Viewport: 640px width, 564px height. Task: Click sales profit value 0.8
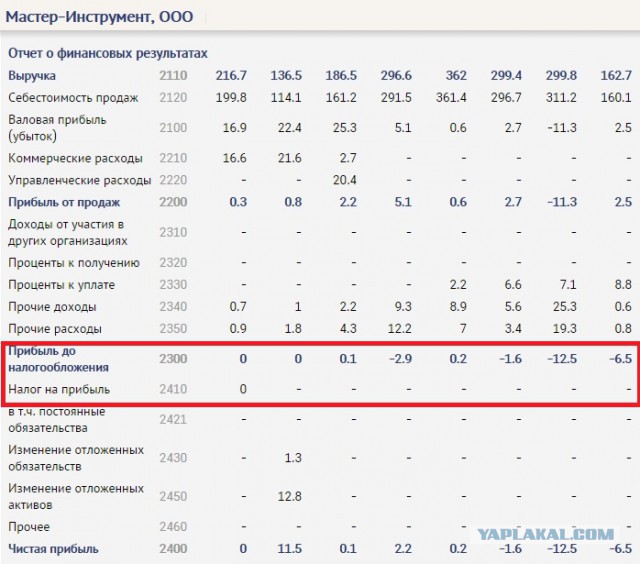coord(293,202)
